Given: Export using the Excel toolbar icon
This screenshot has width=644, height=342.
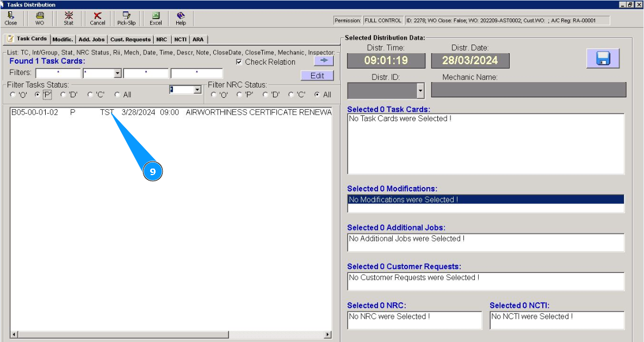Looking at the screenshot, I should coord(156,18).
